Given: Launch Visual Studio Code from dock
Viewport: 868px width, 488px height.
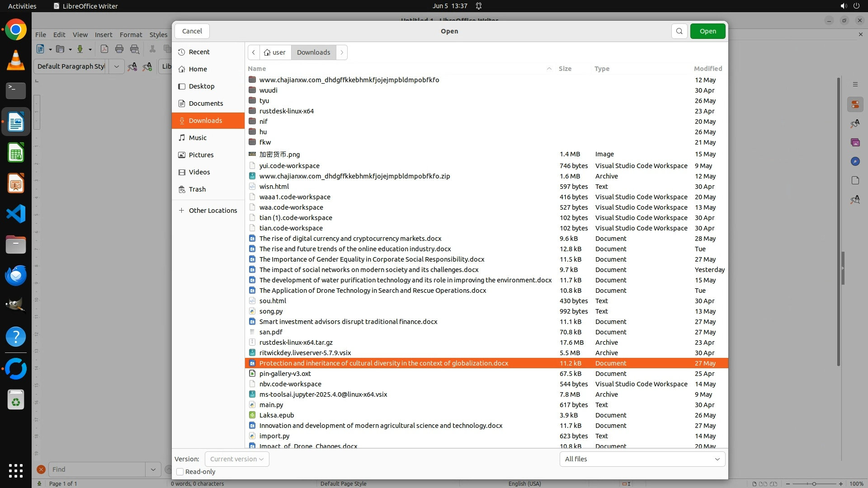Looking at the screenshot, I should tap(16, 214).
